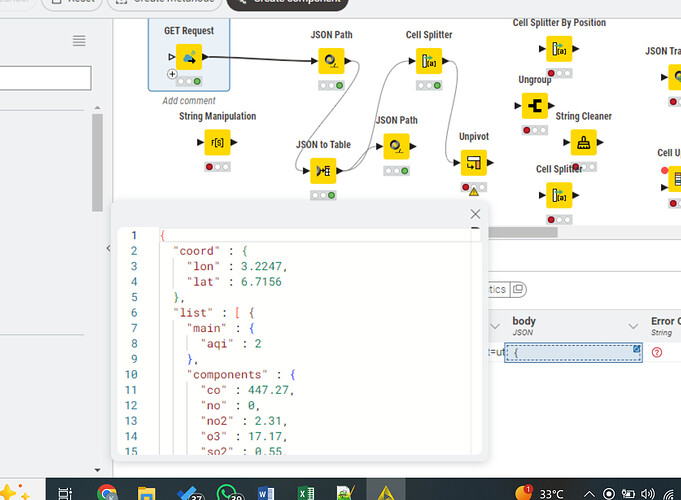Click the Create component button
This screenshot has height=500, width=681.
coord(288,2)
